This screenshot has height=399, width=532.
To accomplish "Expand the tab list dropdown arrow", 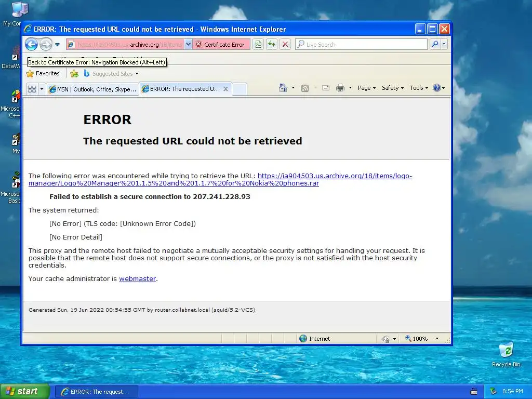I will point(42,89).
